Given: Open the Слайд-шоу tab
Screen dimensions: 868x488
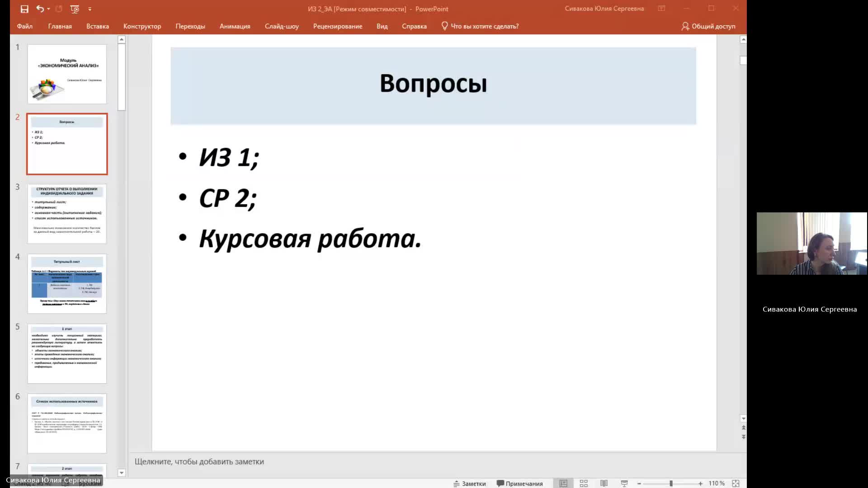Looking at the screenshot, I should click(282, 26).
